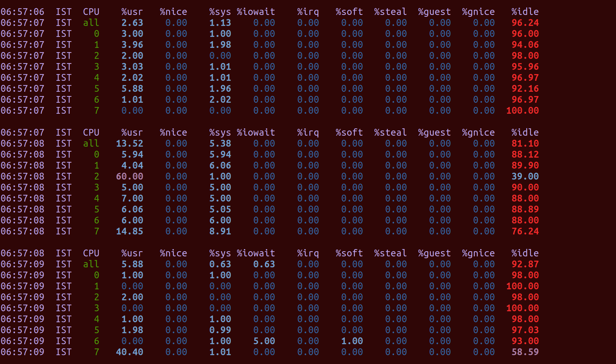Image resolution: width=616 pixels, height=364 pixels.
Task: Click the 14.85 %usr value
Action: point(129,231)
